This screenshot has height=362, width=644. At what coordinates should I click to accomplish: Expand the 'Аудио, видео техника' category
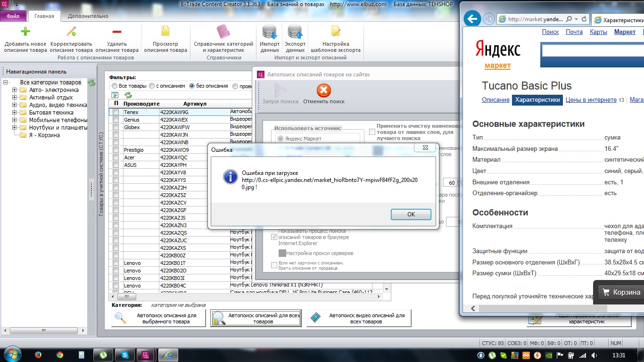[x=15, y=105]
